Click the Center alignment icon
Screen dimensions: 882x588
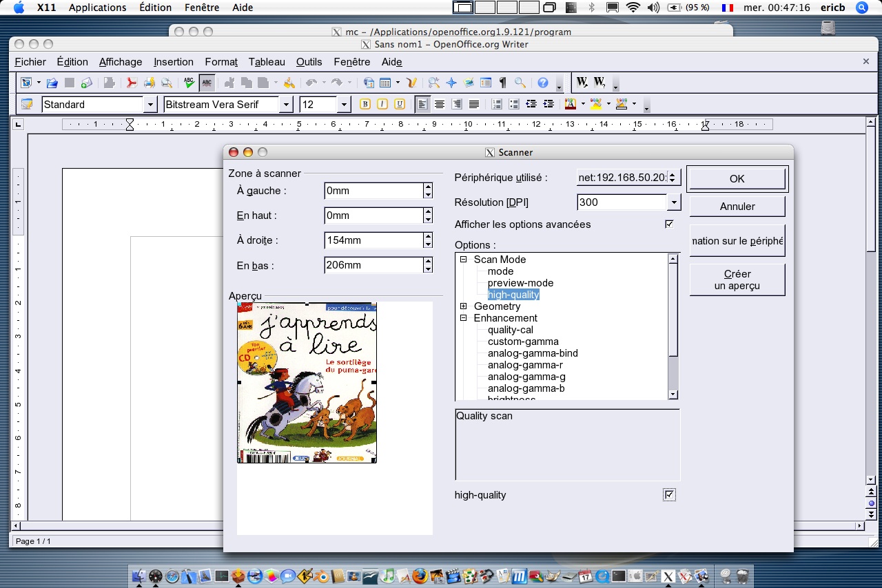[x=440, y=105]
